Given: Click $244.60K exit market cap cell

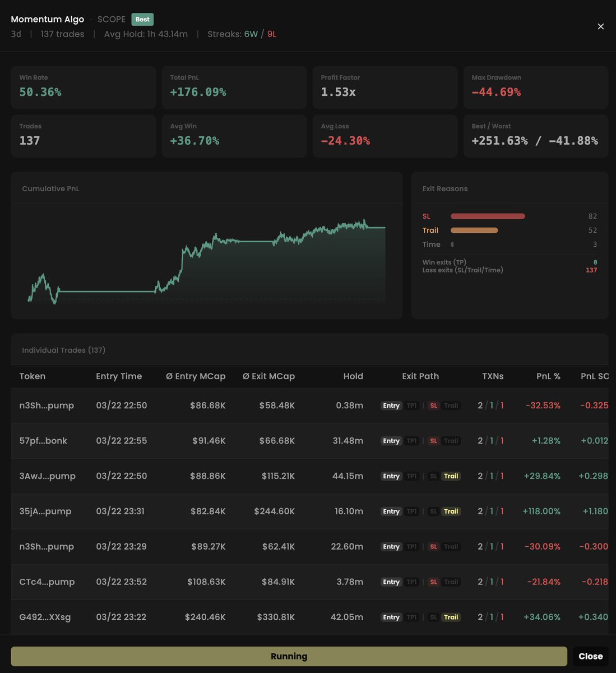Looking at the screenshot, I should [275, 511].
